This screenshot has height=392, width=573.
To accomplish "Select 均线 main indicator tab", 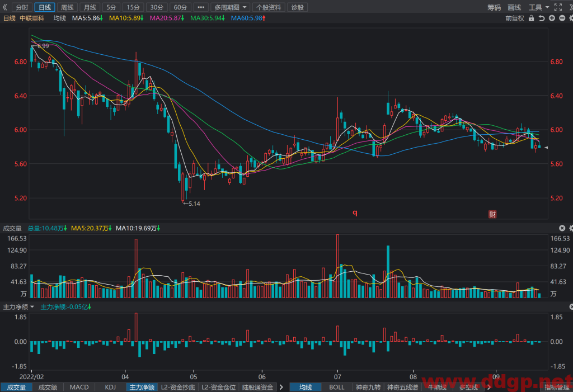I will click(x=306, y=388).
